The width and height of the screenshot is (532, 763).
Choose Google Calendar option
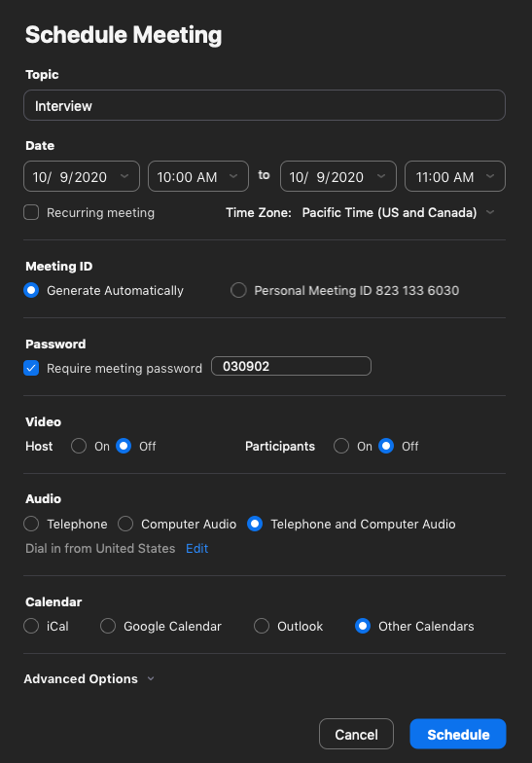pos(108,627)
